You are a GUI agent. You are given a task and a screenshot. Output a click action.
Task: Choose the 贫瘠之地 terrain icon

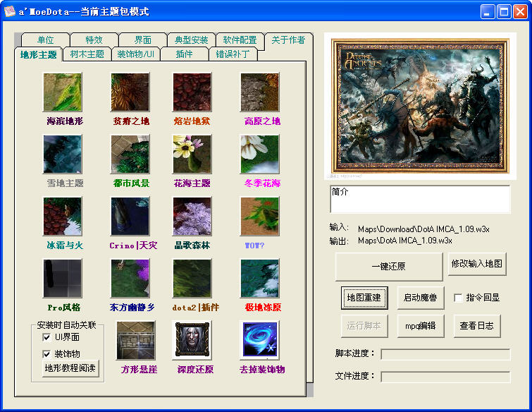click(130, 92)
